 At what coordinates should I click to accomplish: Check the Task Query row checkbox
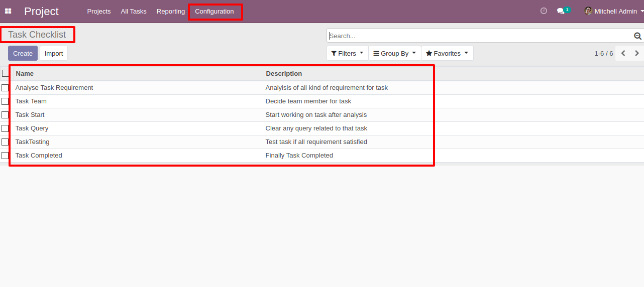[x=5, y=128]
